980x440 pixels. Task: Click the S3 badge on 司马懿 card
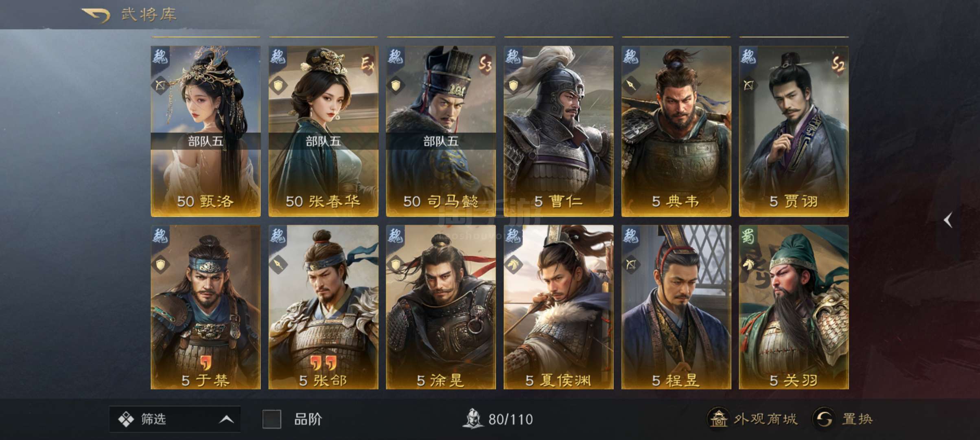(485, 64)
